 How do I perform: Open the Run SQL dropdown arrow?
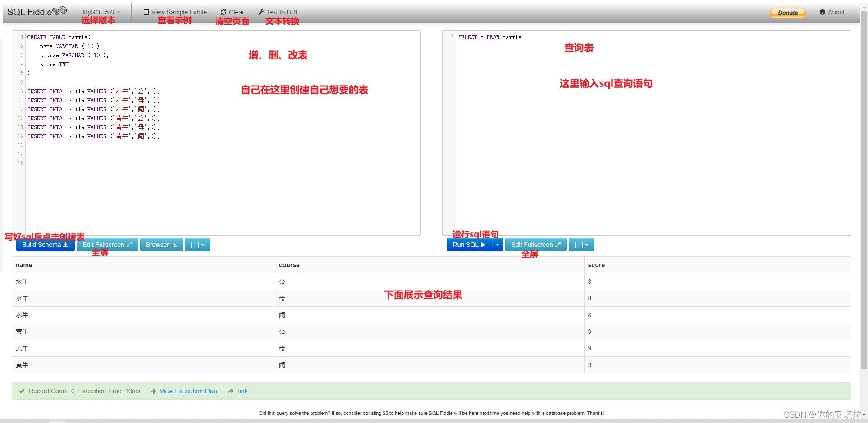498,245
